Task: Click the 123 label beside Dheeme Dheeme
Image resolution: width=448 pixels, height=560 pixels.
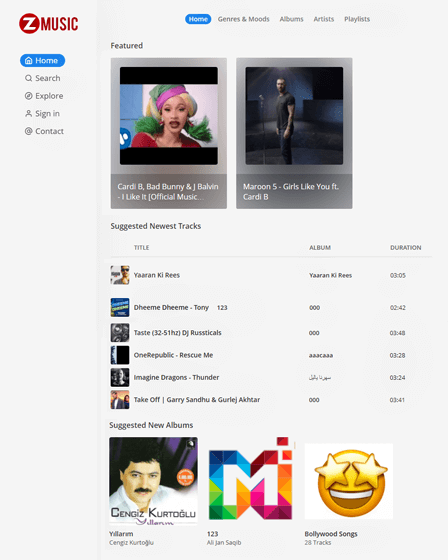Action: click(222, 308)
